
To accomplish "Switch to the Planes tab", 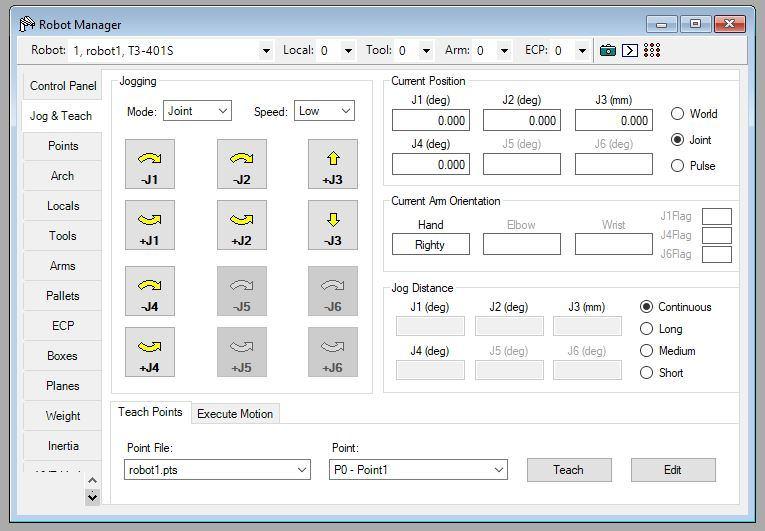I will tap(62, 386).
